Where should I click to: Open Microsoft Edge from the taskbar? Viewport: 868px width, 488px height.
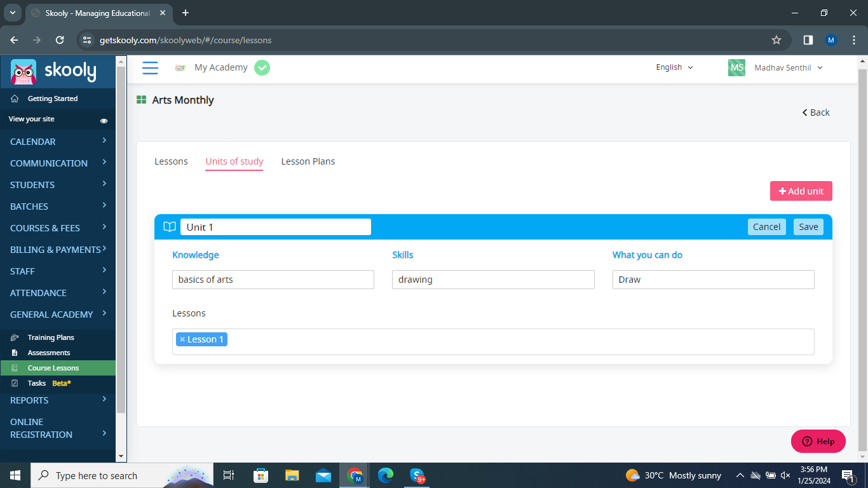tap(386, 475)
